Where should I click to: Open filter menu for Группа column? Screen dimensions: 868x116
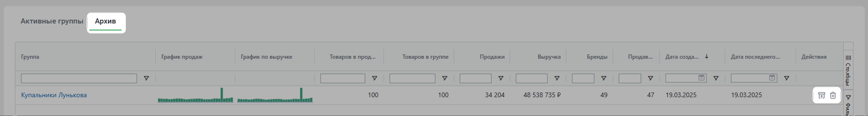pyautogui.click(x=146, y=78)
